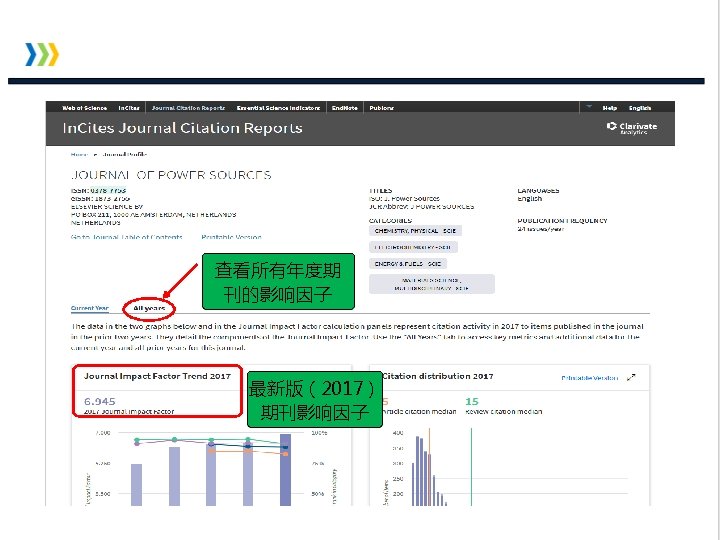This screenshot has width=720, height=540.
Task: Click the Citation distribution 2017 title
Action: tap(438, 376)
